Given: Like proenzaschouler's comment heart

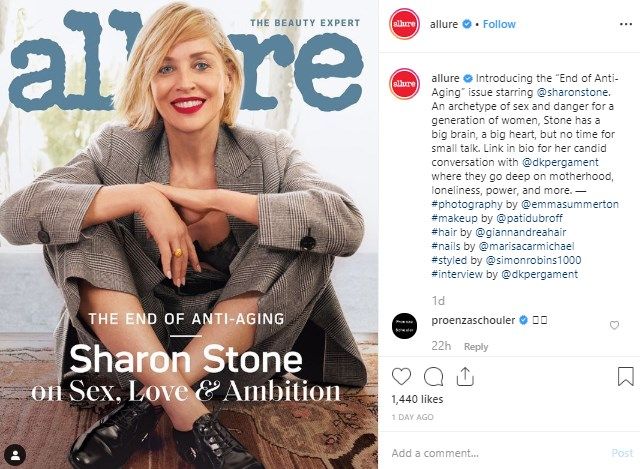Looking at the screenshot, I should [614, 325].
